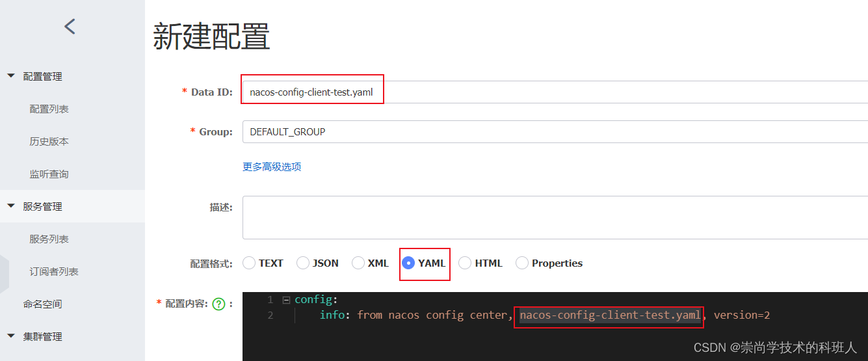Click the config: line in the editor
Screen dimensions: 868x361
point(317,300)
